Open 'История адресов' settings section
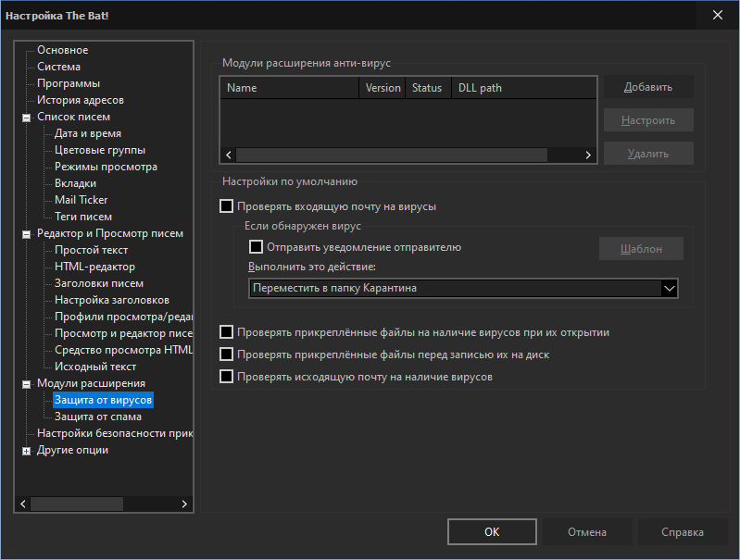The width and height of the screenshot is (740, 560). tap(81, 100)
